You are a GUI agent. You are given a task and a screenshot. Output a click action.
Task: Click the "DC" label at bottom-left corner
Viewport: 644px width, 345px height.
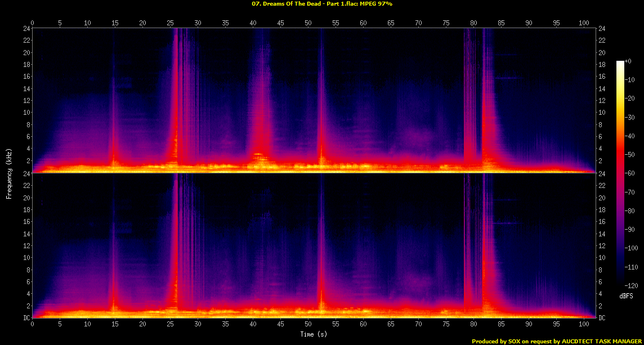pyautogui.click(x=25, y=319)
